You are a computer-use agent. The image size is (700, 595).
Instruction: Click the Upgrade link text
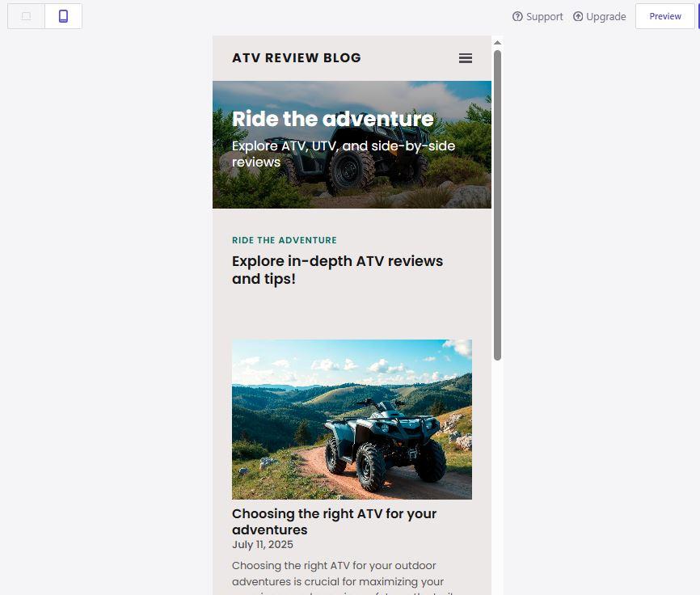pyautogui.click(x=605, y=16)
